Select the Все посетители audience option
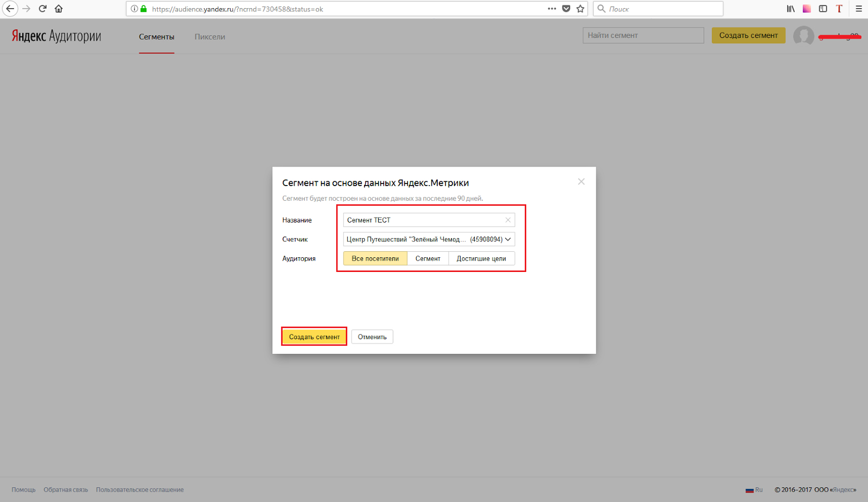Viewport: 868px width, 502px height. (375, 258)
